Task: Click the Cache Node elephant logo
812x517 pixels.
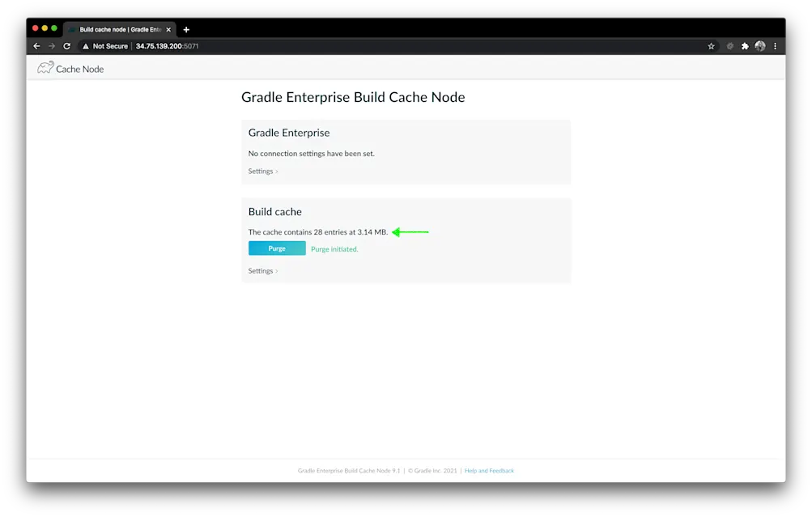Action: (x=45, y=68)
